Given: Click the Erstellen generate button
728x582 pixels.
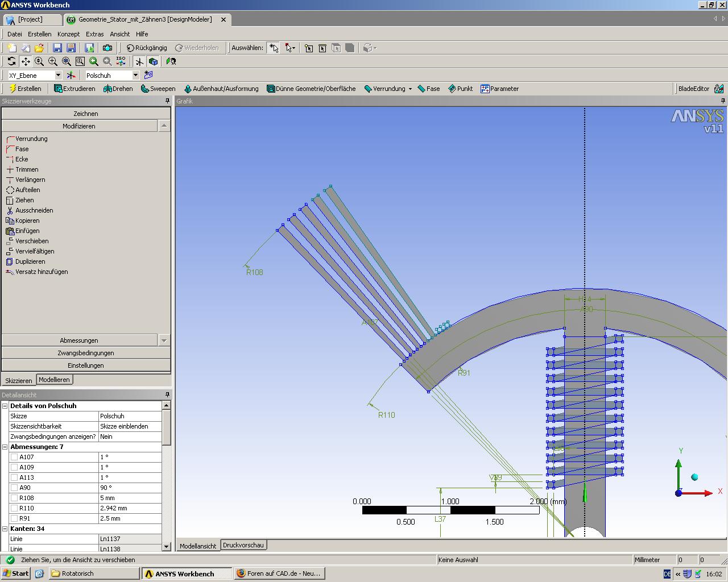Looking at the screenshot, I should 25,89.
